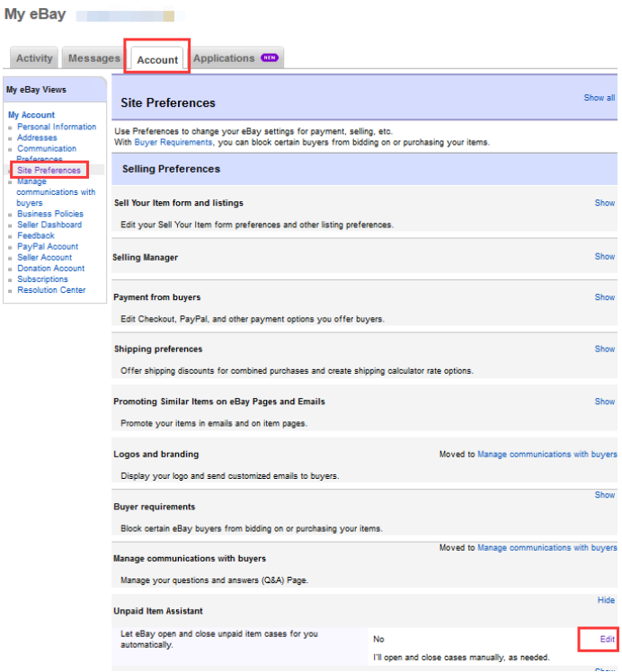Open Personal Information in sidebar

point(57,127)
